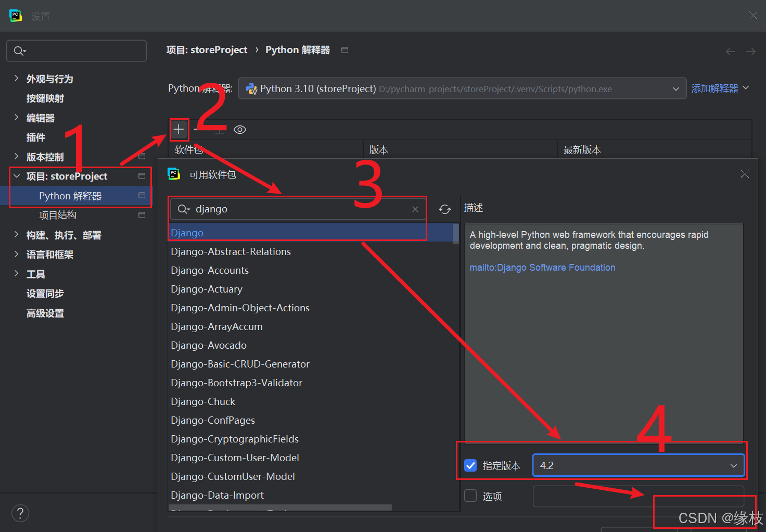Click the back navigation arrow
766x532 pixels.
(731, 50)
